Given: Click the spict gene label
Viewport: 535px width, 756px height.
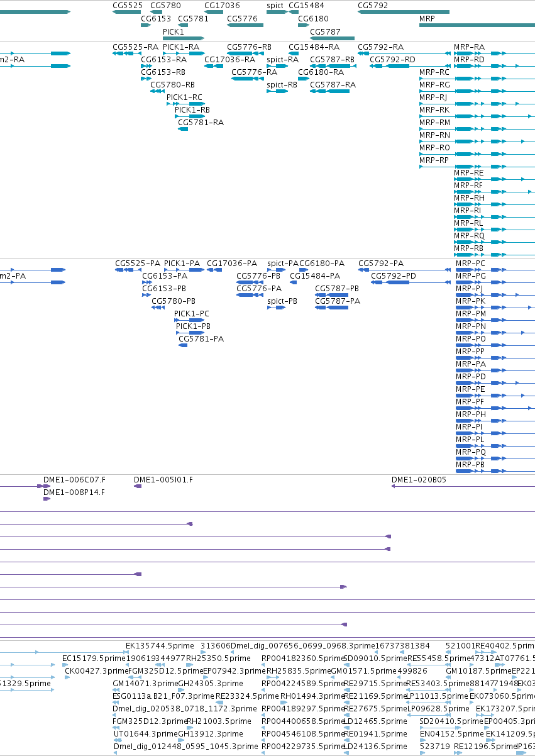Looking at the screenshot, I should click(x=275, y=5).
